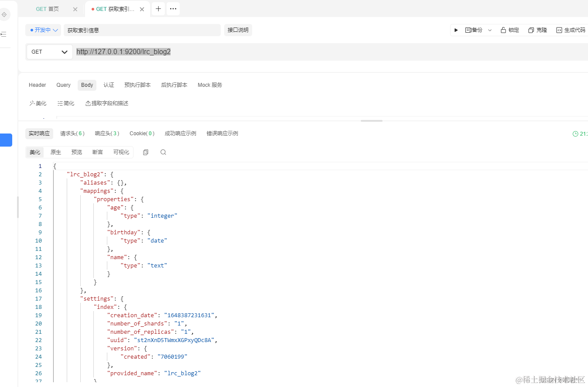Click the play icon left of 备份

click(456, 30)
